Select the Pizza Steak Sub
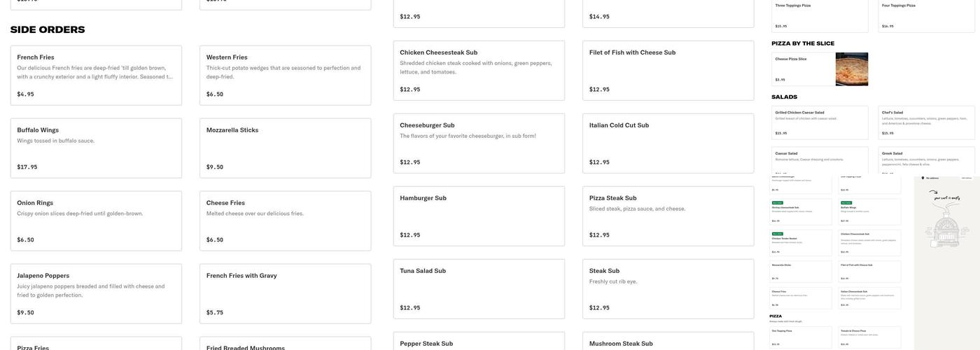 tap(668, 216)
